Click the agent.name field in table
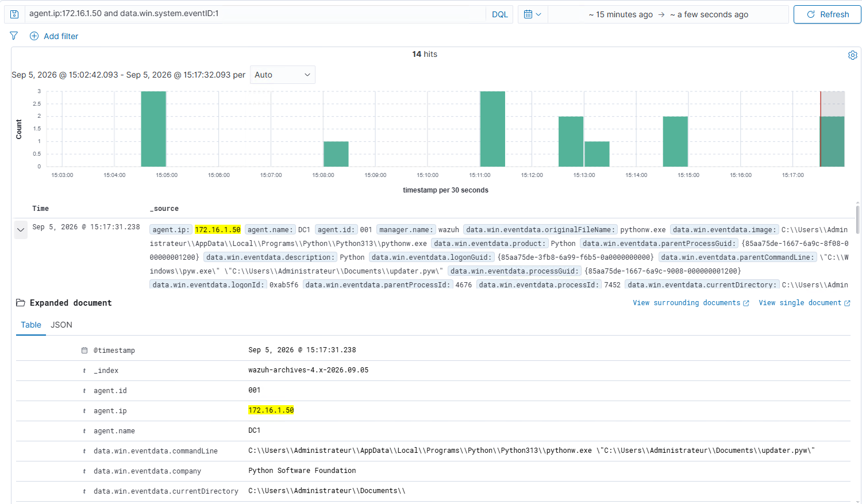The image size is (862, 504). [x=114, y=431]
